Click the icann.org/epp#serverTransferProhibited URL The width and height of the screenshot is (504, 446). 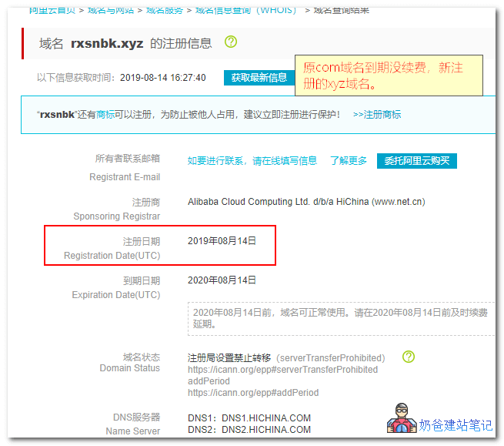click(282, 370)
